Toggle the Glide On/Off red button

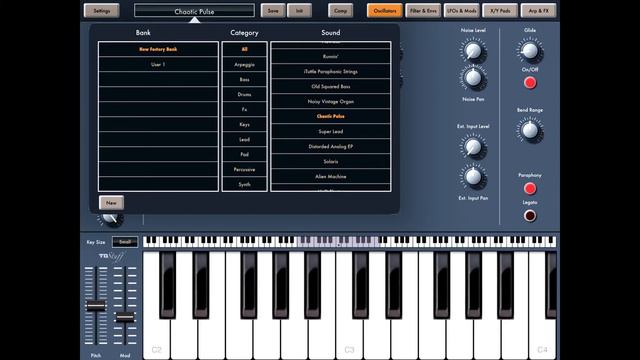(x=530, y=83)
